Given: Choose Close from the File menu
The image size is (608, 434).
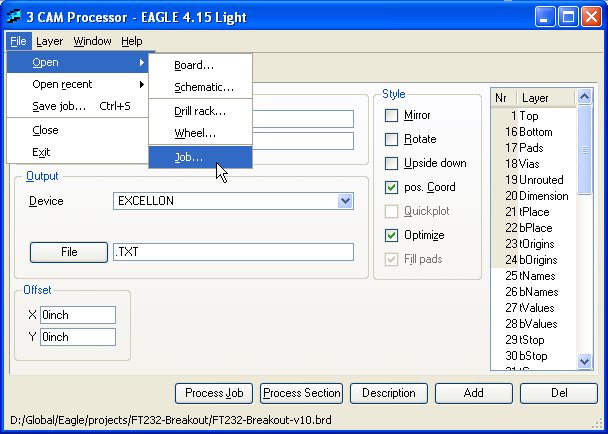Looking at the screenshot, I should point(78,130).
